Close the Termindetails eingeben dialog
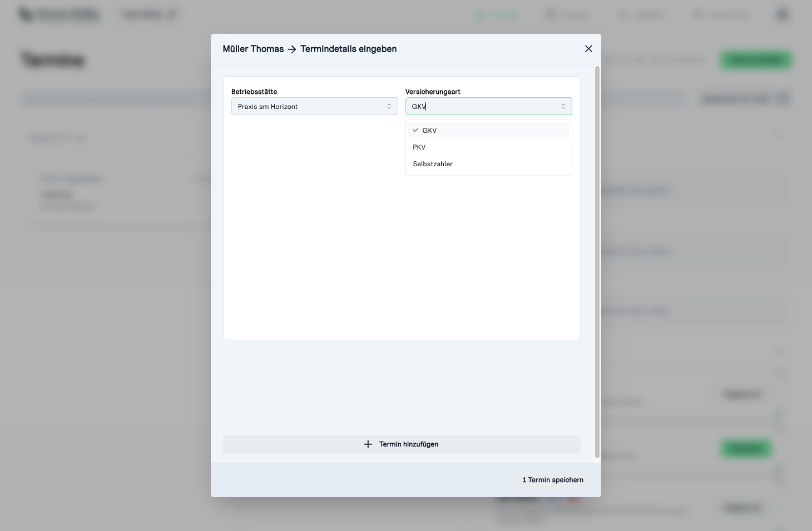The image size is (812, 531). (588, 49)
